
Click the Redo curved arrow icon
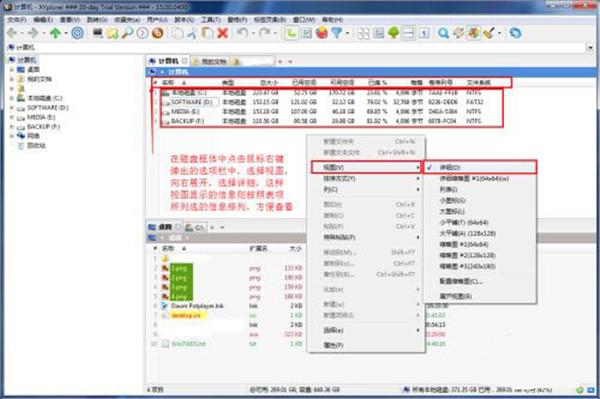pos(265,33)
